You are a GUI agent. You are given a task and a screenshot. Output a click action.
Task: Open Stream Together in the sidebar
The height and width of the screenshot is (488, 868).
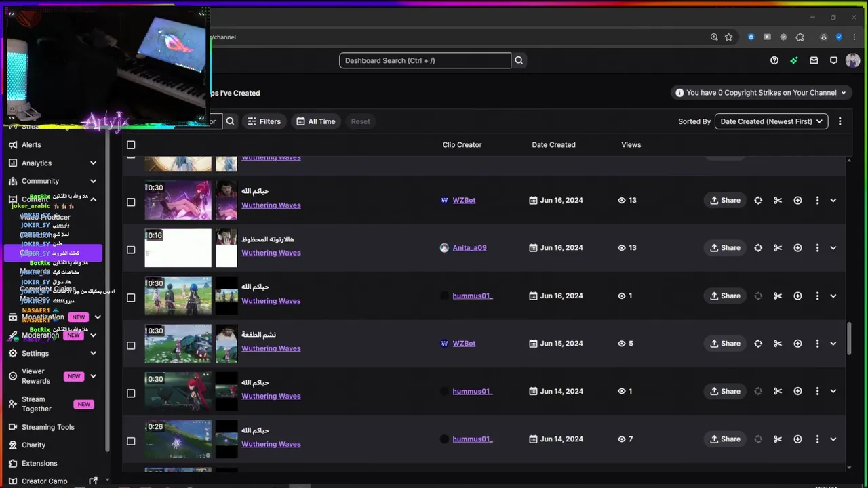[x=37, y=404]
